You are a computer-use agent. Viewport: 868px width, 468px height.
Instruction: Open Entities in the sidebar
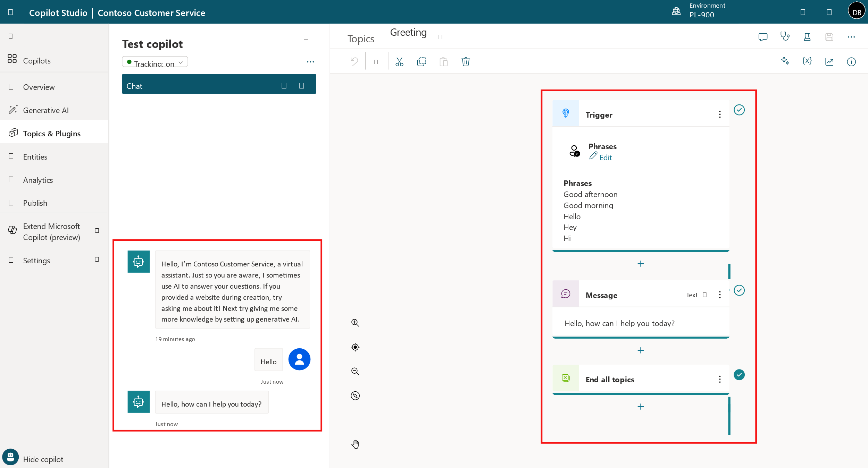(x=54, y=157)
